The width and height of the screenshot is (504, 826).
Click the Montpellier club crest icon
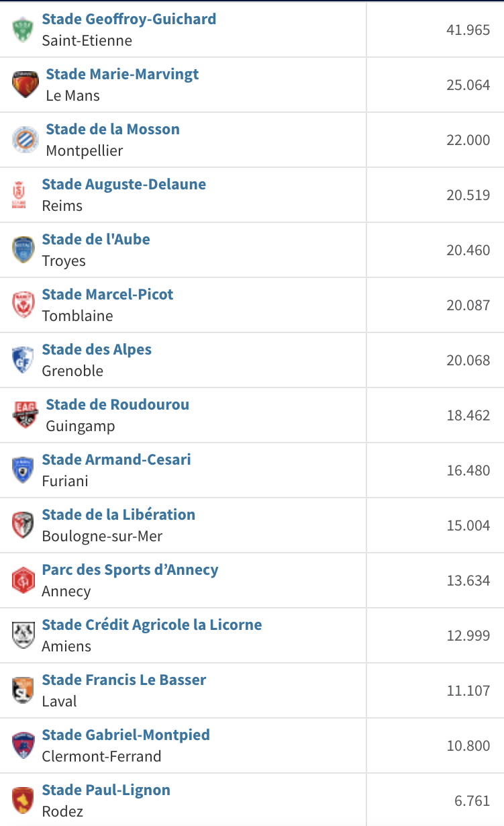(25, 140)
